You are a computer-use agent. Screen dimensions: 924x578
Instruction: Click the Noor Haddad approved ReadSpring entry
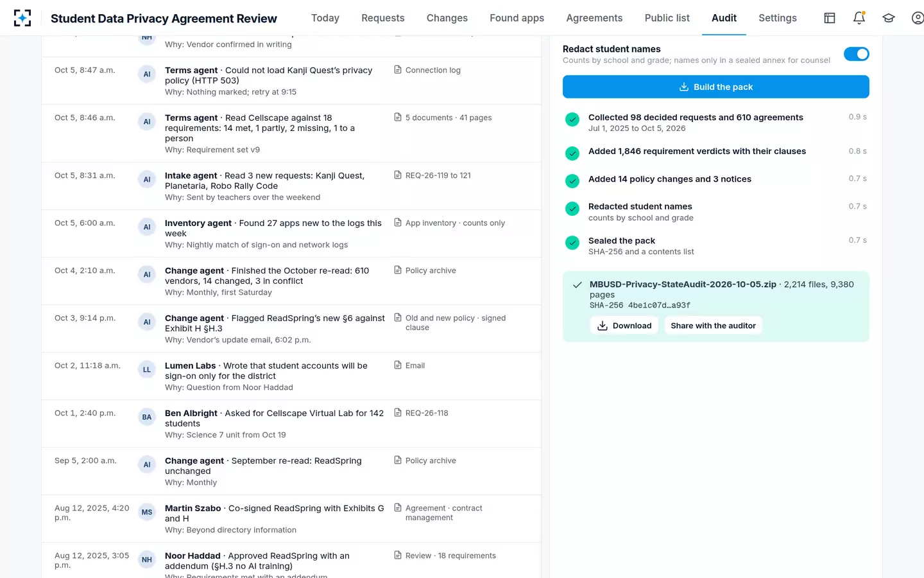coord(257,561)
